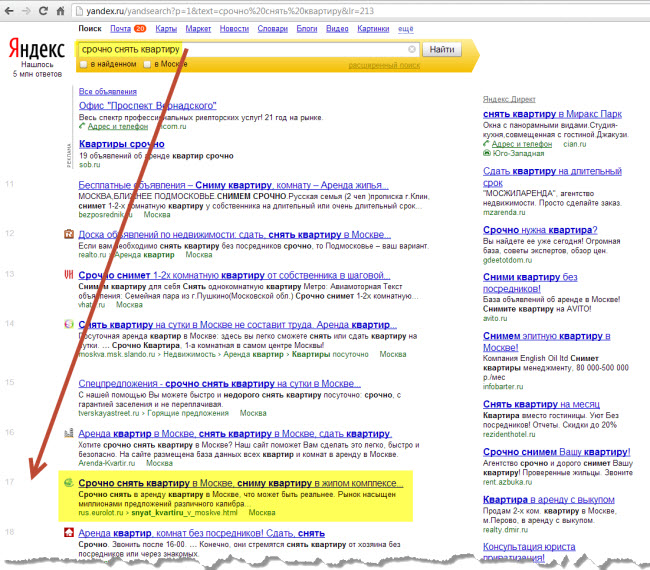
Task: Open result 'Аренда квартир, комнат без посредников'
Action: pyautogui.click(x=201, y=533)
